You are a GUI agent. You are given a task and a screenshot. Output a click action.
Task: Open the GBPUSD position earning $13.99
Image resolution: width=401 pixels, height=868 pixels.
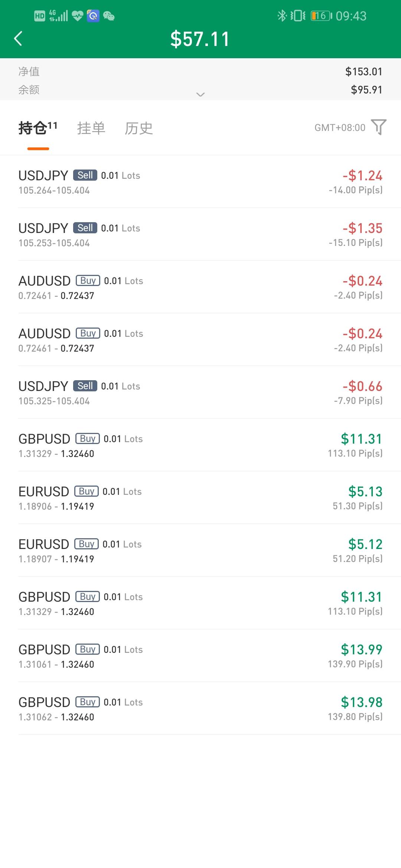pyautogui.click(x=200, y=656)
